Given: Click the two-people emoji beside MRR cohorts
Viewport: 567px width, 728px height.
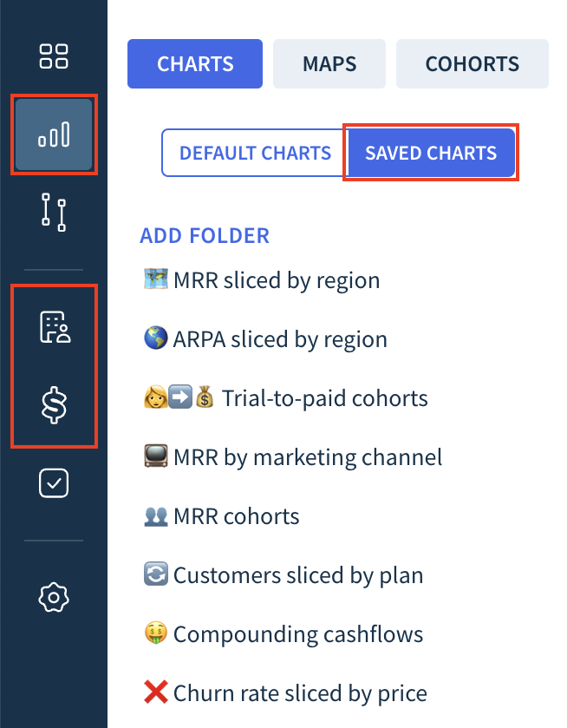Looking at the screenshot, I should pyautogui.click(x=156, y=515).
